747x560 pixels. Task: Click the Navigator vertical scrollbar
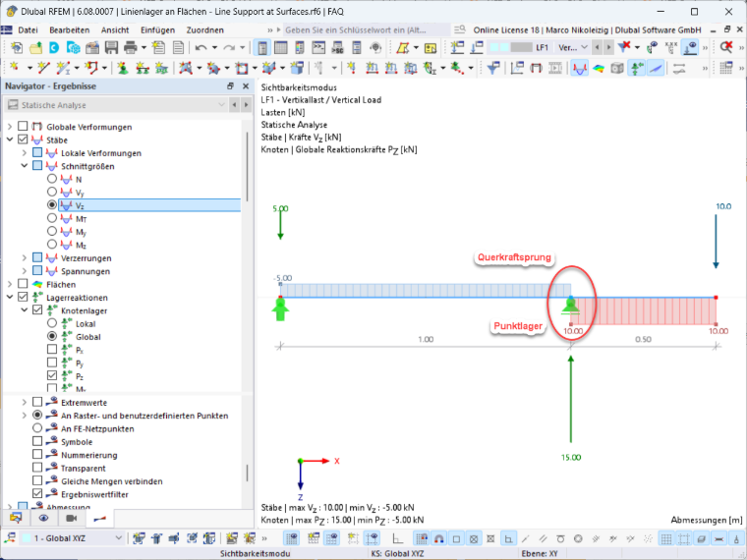(x=248, y=167)
